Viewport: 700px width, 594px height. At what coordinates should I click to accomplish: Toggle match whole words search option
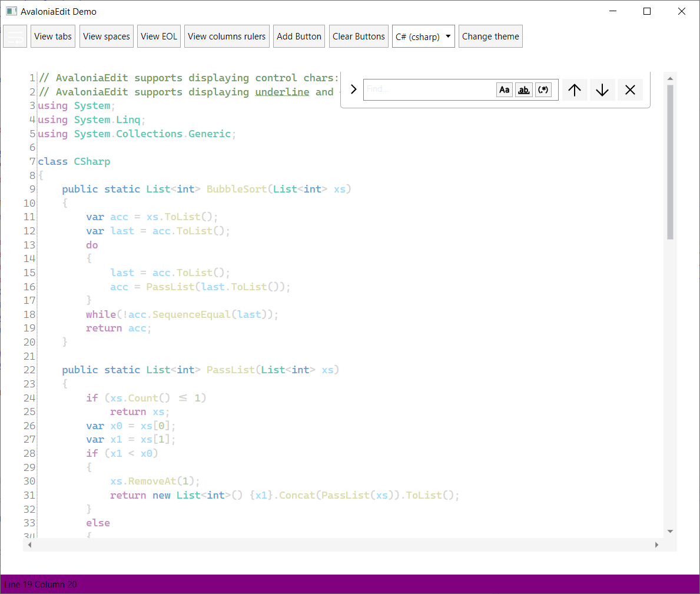tap(523, 89)
